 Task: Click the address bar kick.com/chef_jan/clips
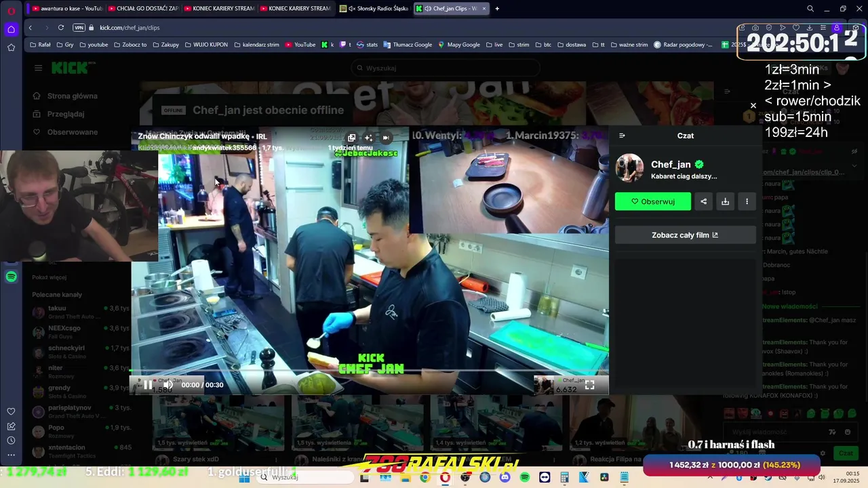pyautogui.click(x=130, y=28)
